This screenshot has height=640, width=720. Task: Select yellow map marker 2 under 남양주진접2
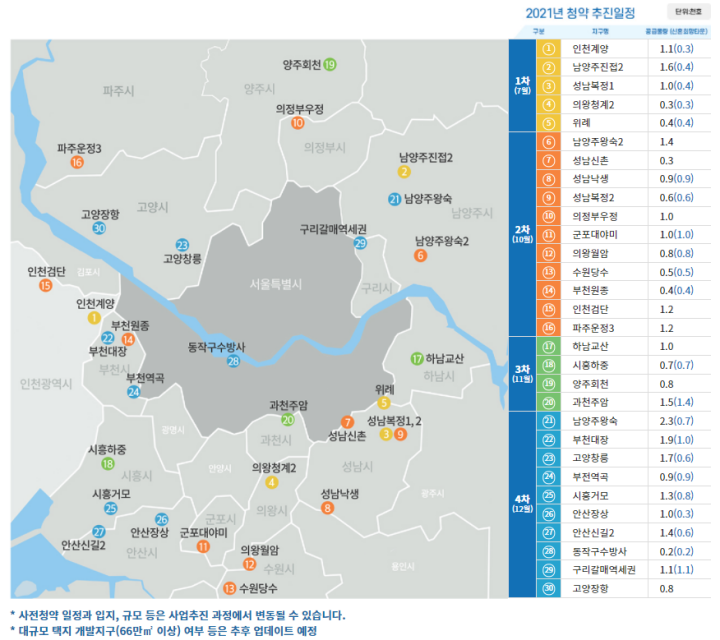click(x=404, y=172)
